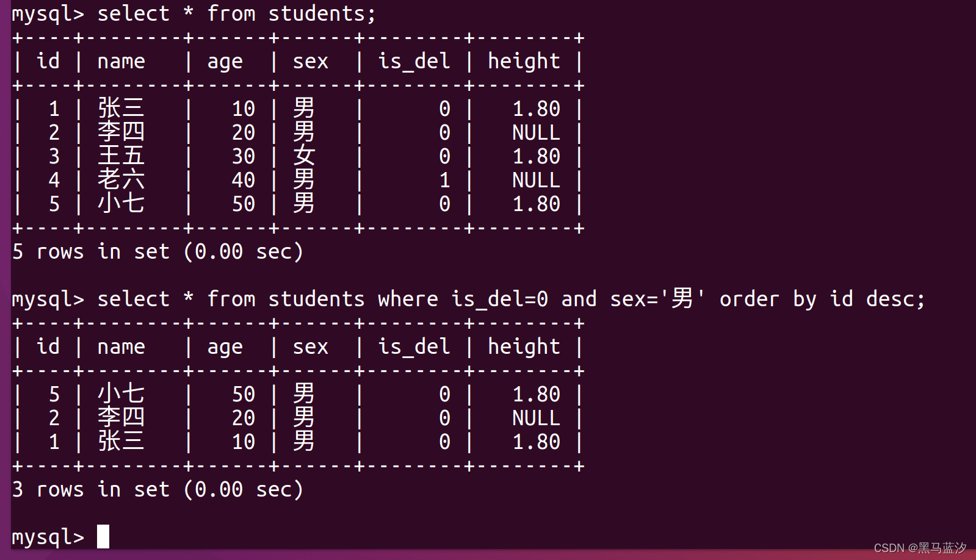Click the name 老六 in first table

(121, 180)
